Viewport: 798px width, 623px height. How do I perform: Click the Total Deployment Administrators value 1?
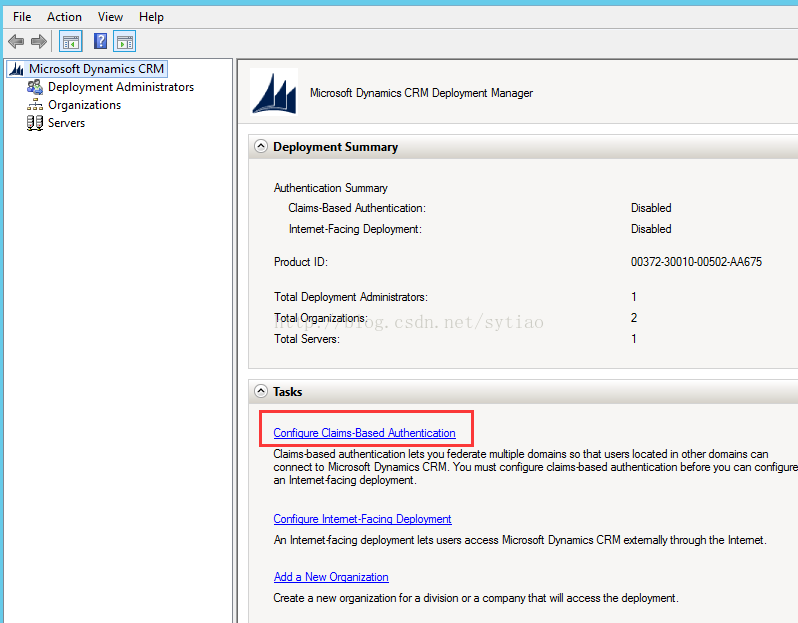[x=634, y=297]
